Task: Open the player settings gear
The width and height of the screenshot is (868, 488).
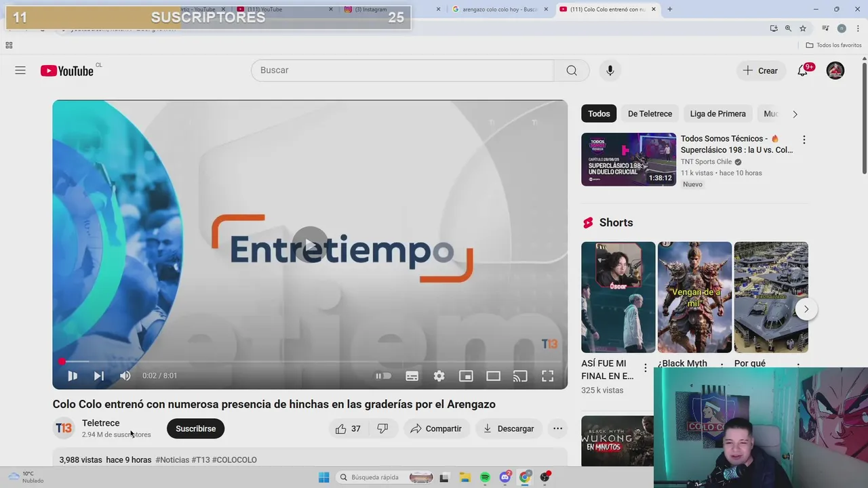Action: tap(439, 376)
